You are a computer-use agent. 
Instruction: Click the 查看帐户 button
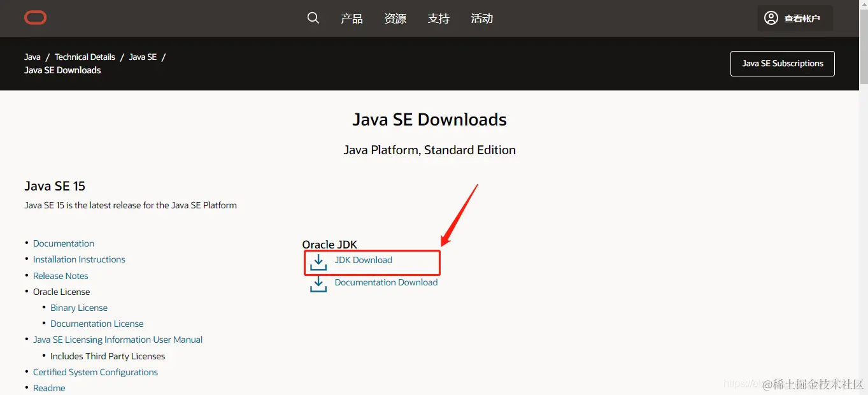(795, 18)
